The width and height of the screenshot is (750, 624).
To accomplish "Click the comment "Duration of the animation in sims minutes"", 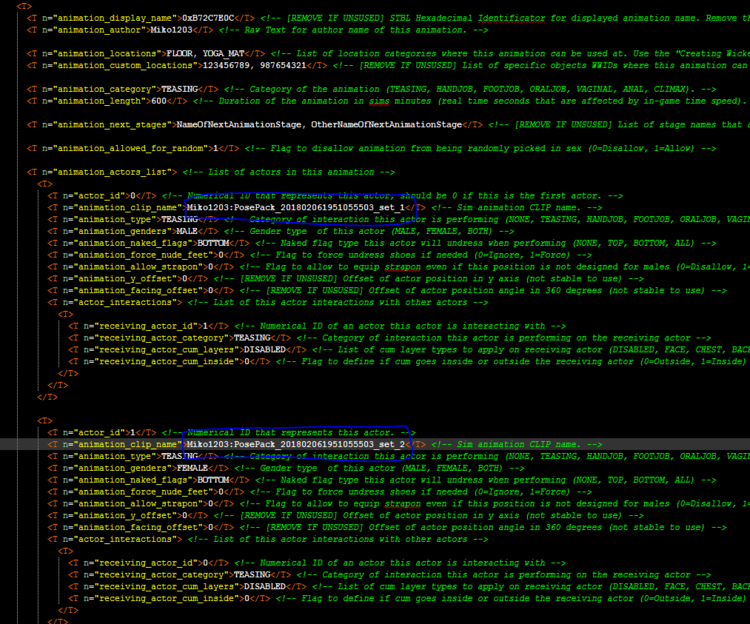I will 325,101.
